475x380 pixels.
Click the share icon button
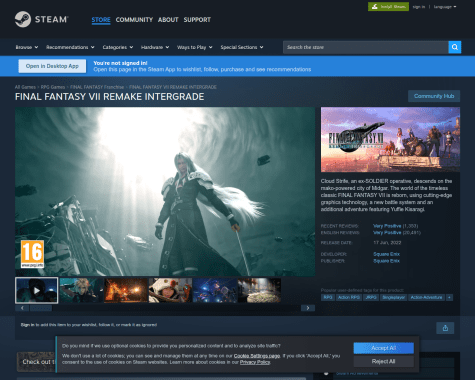[x=445, y=328]
